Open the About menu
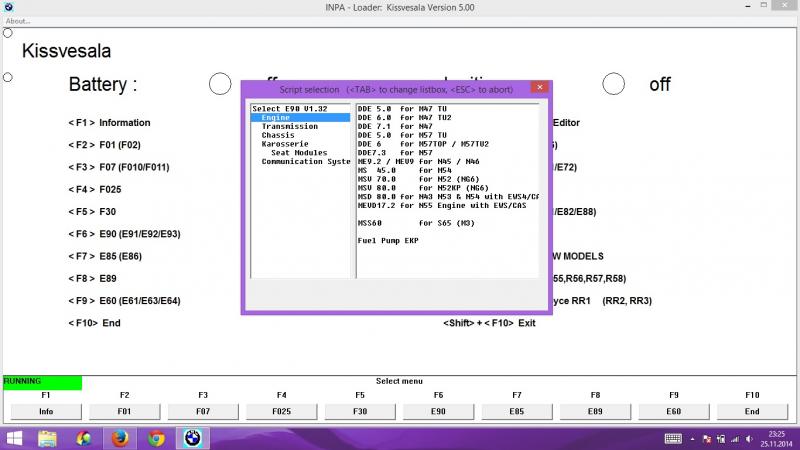Image resolution: width=800 pixels, height=450 pixels. pos(18,21)
